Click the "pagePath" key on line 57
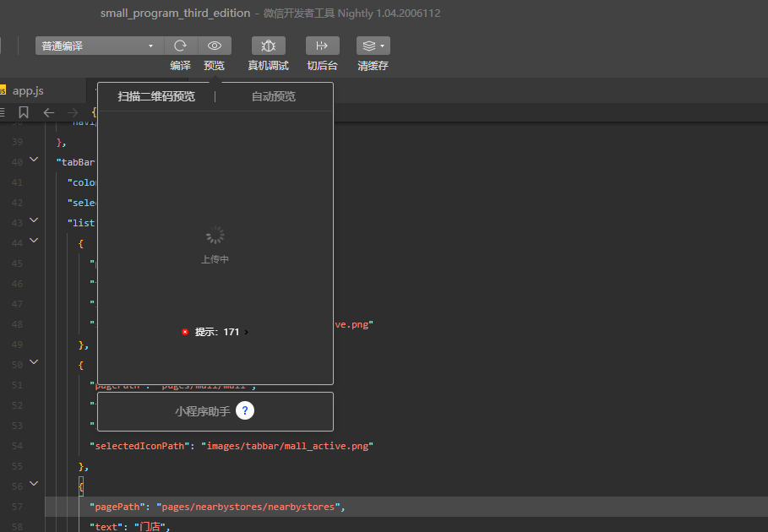 pyautogui.click(x=117, y=507)
